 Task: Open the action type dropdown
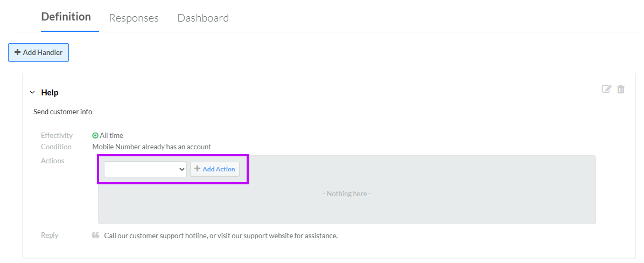click(x=145, y=169)
